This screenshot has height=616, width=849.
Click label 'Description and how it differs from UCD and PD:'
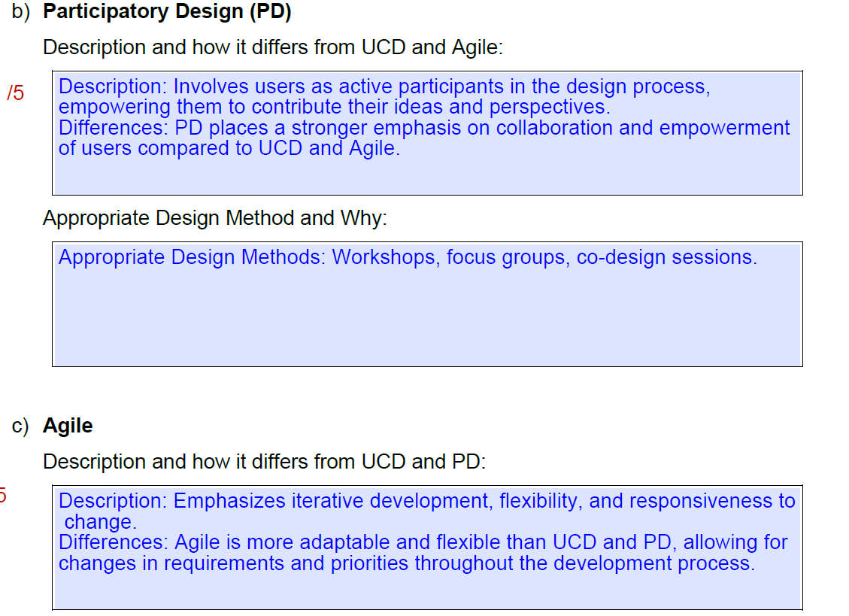tap(264, 462)
